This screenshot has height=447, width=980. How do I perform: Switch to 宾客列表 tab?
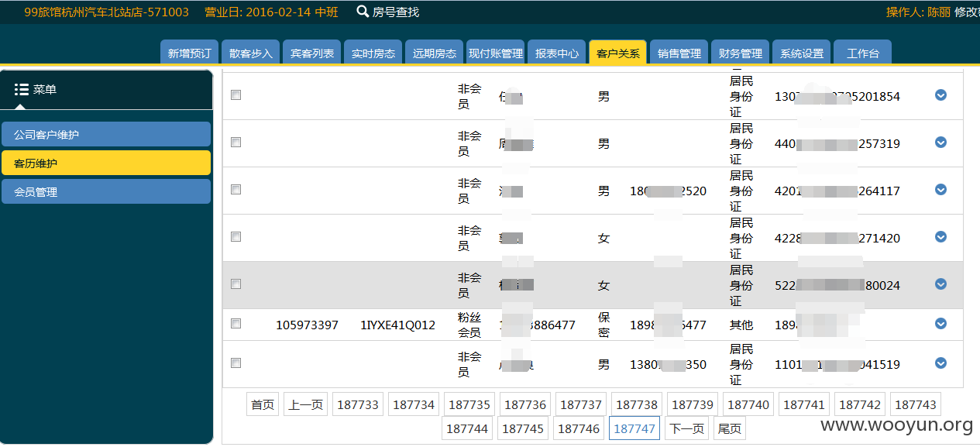pyautogui.click(x=312, y=53)
